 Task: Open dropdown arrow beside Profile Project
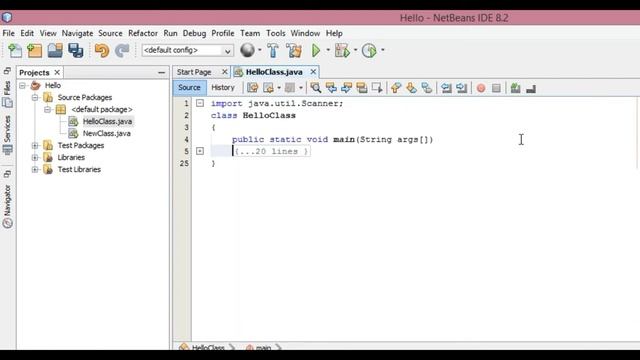[382, 50]
